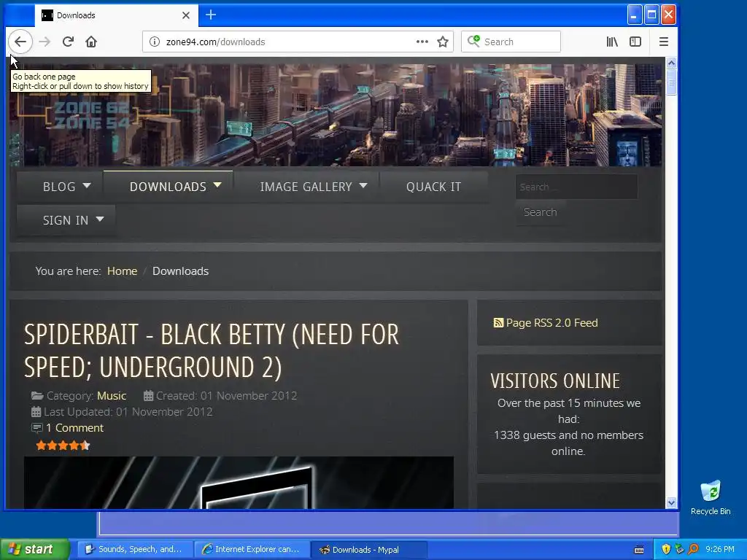This screenshot has width=747, height=560.
Task: Open the Library bookmarks and history icon
Action: (612, 42)
